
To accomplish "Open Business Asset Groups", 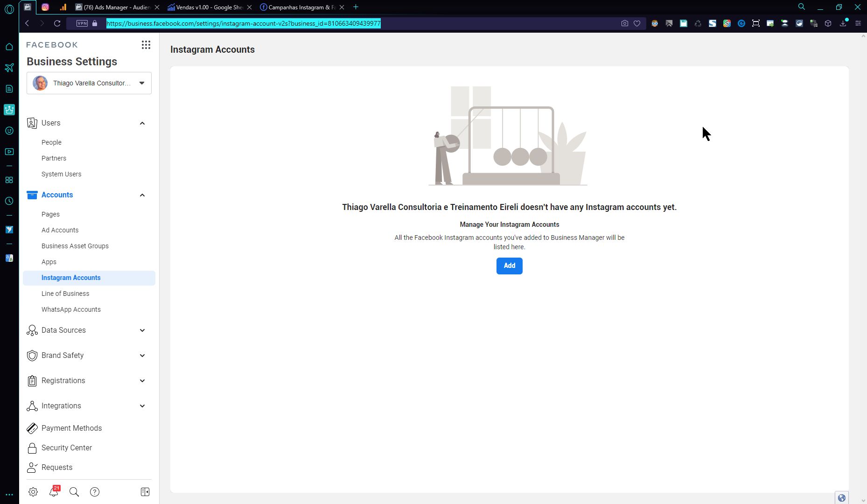I will pyautogui.click(x=75, y=246).
